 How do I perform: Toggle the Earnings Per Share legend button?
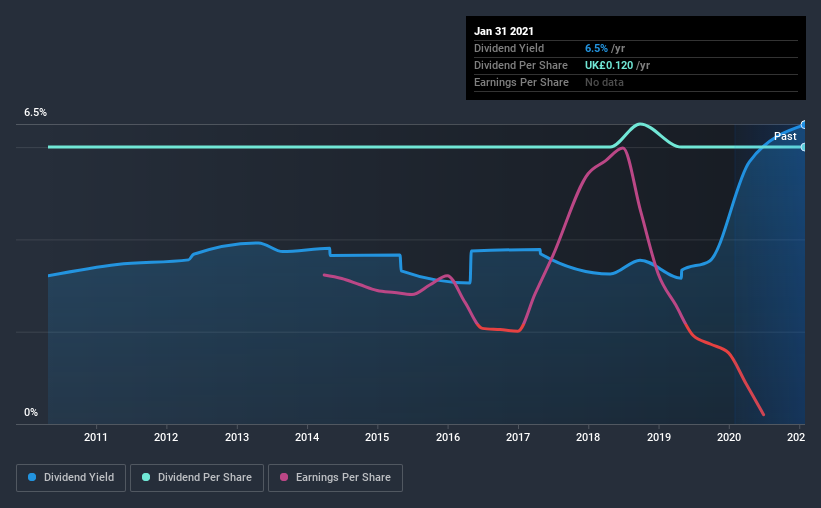click(x=336, y=478)
